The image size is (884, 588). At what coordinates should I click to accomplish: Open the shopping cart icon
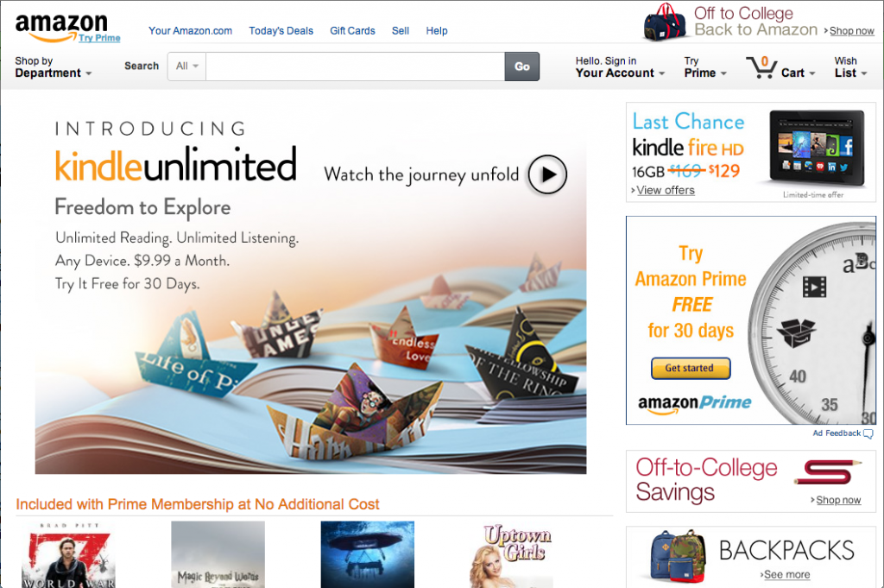click(x=761, y=67)
